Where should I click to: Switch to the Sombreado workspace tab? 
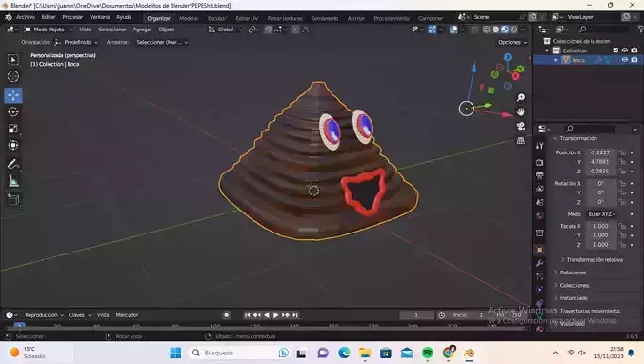(325, 18)
